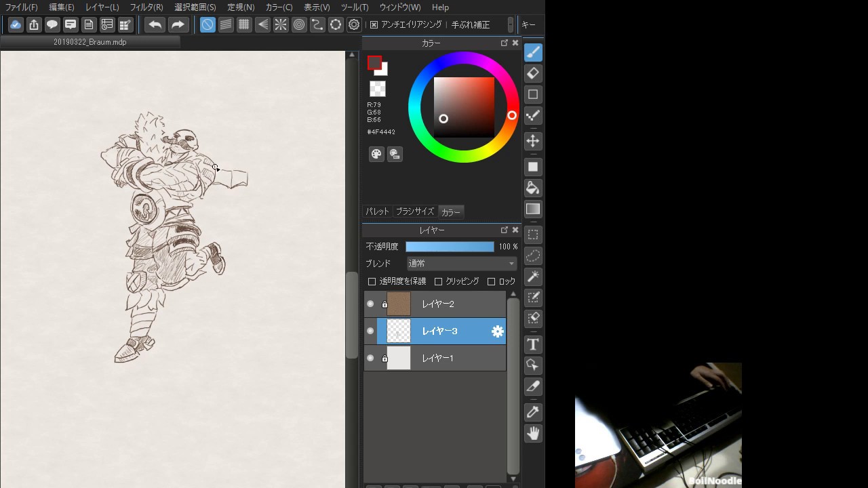Screen dimensions: 868x488
Task: Click the Redo arrow
Action: 178,25
